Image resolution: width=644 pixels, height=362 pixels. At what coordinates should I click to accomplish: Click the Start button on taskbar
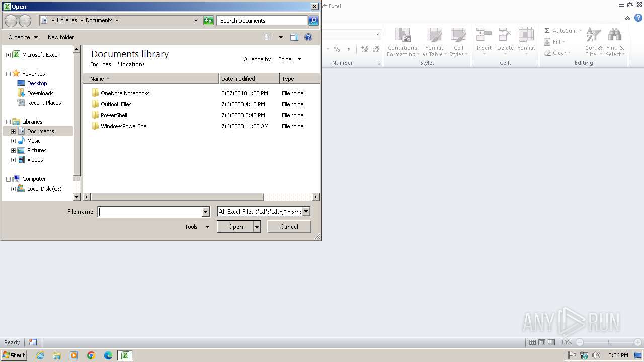point(14,355)
